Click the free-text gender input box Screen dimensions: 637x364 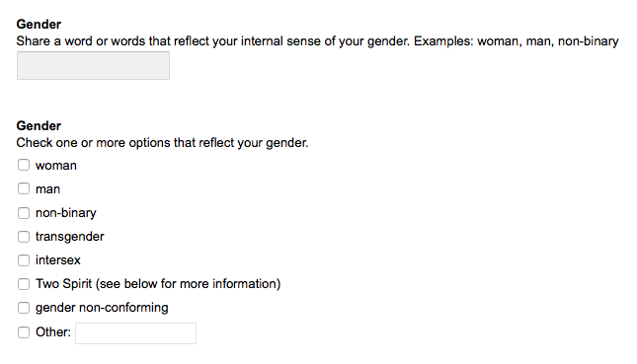click(x=93, y=65)
